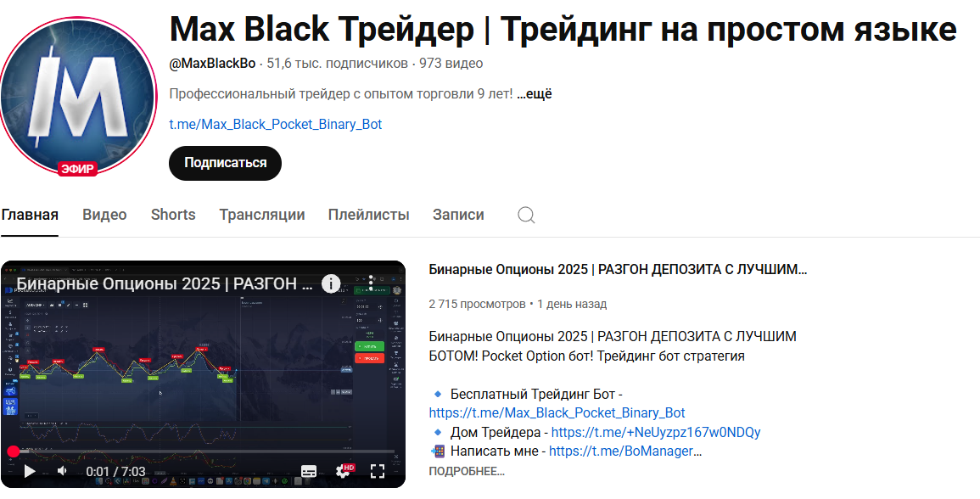This screenshot has width=980, height=499.
Task: Open the Дом Трейдера Telegram link
Action: pos(655,432)
